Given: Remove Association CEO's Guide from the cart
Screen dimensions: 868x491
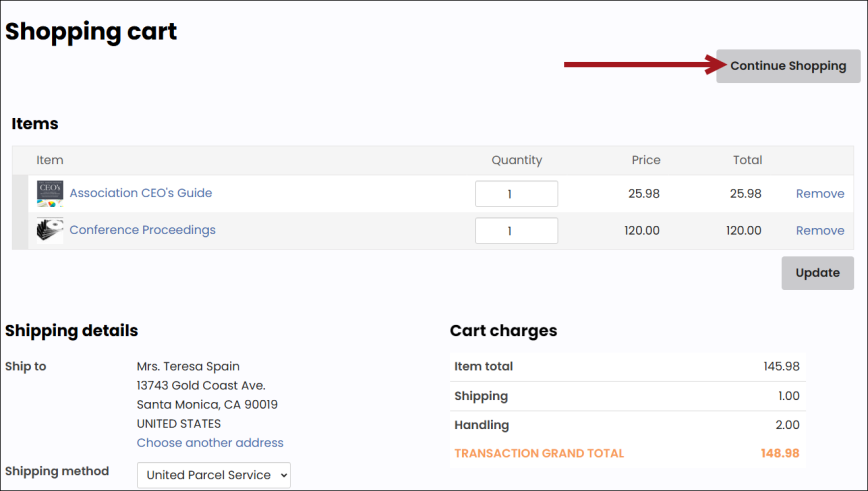Looking at the screenshot, I should pos(819,194).
